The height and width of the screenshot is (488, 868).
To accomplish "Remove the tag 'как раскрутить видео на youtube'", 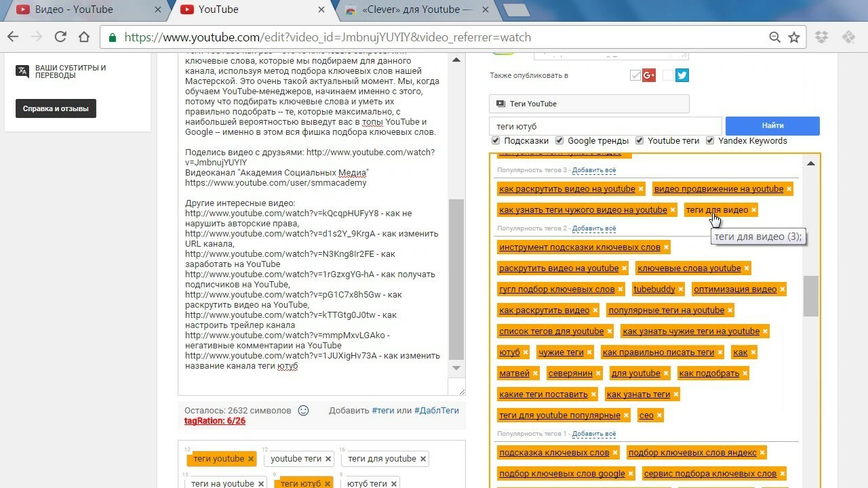I will [641, 189].
